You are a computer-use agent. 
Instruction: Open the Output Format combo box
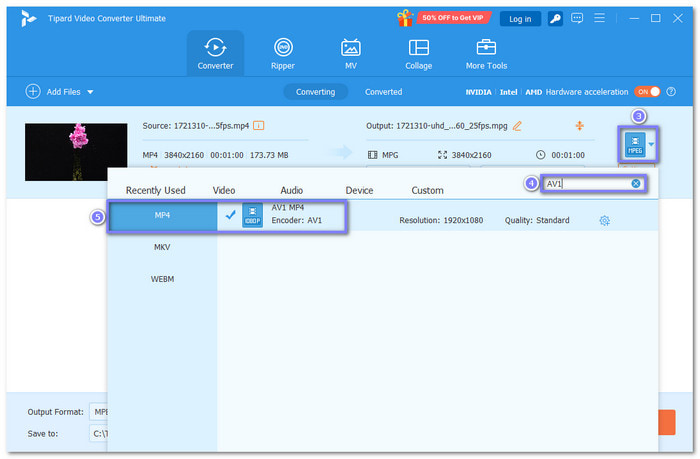tap(99, 412)
